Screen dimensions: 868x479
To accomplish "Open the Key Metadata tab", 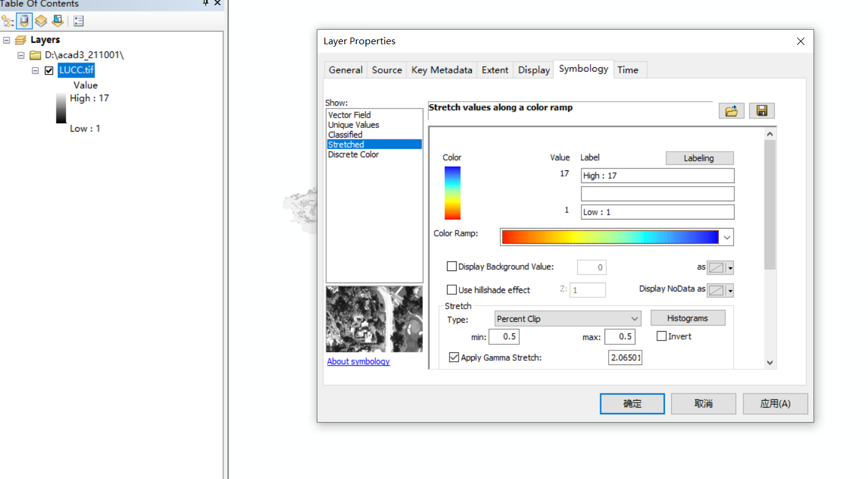I will coord(442,70).
